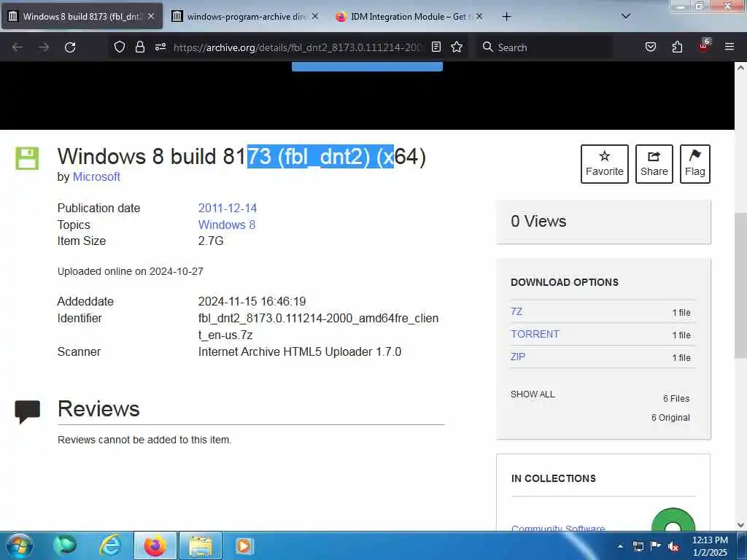Click the Reviews speech bubble icon
The image size is (747, 560).
point(27,412)
